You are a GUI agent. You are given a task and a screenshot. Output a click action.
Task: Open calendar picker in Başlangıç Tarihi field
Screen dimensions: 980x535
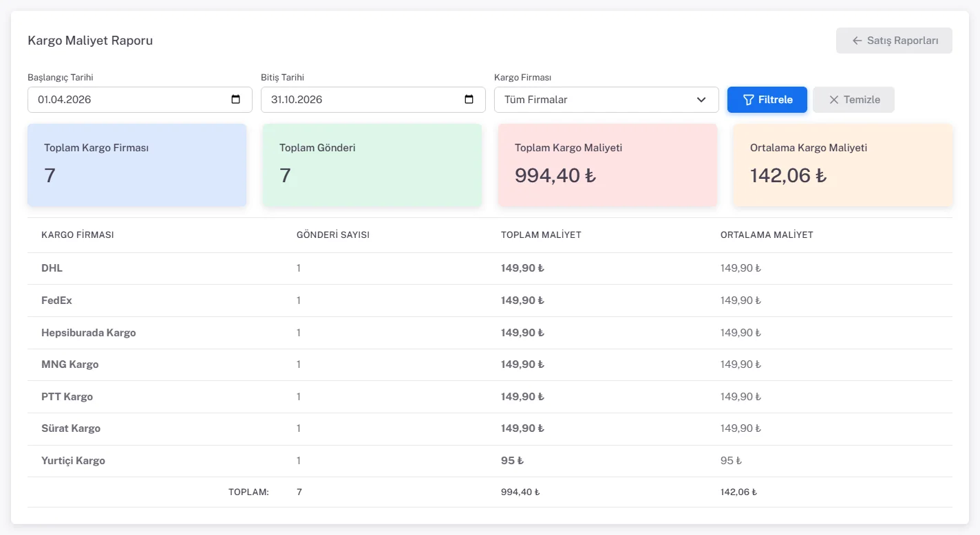coord(235,100)
